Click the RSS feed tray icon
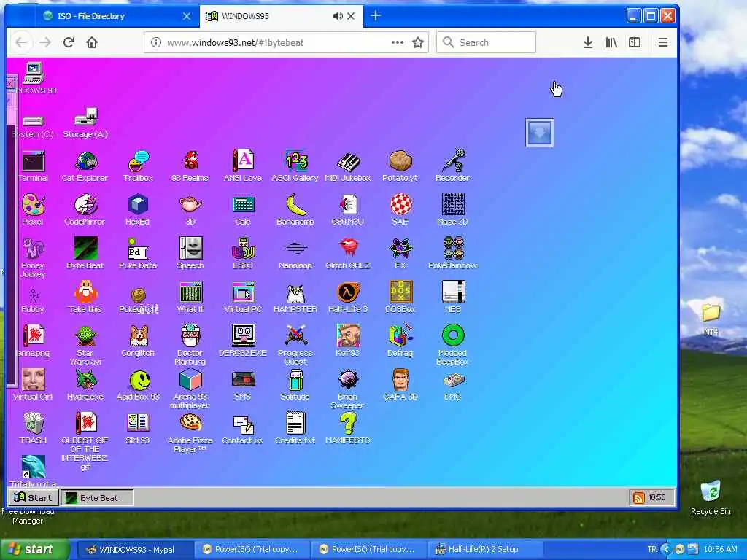 point(638,497)
